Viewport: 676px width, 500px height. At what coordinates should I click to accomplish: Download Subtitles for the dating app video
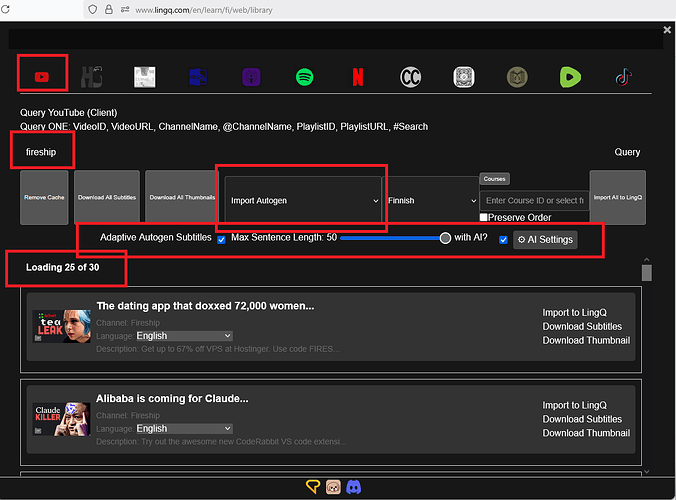[x=582, y=326]
